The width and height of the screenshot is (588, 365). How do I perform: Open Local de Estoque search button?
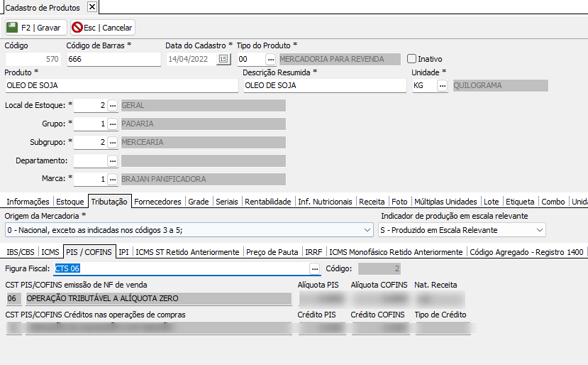[112, 106]
